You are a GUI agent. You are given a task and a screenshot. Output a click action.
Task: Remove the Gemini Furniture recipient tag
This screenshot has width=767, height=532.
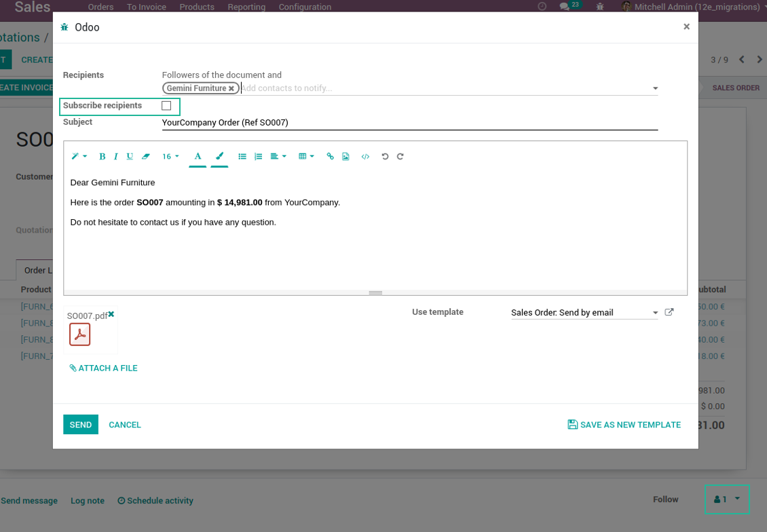coord(231,88)
